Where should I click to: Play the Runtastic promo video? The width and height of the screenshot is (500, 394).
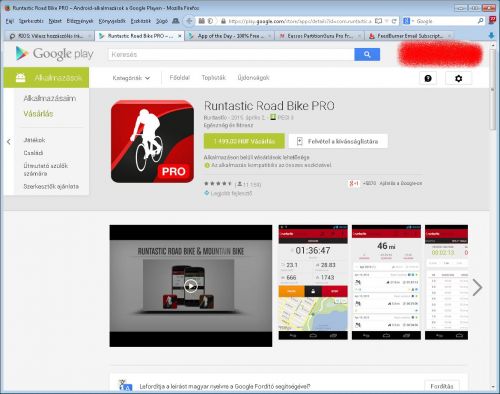click(191, 286)
